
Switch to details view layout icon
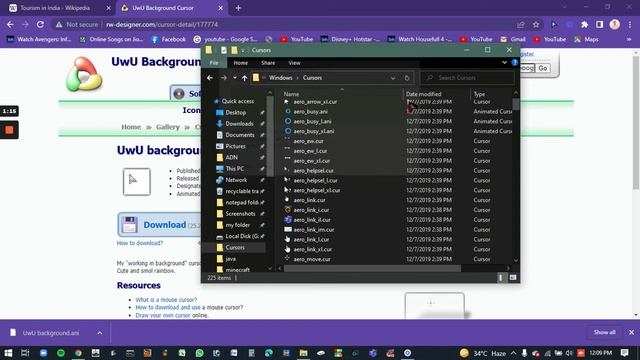501,278
